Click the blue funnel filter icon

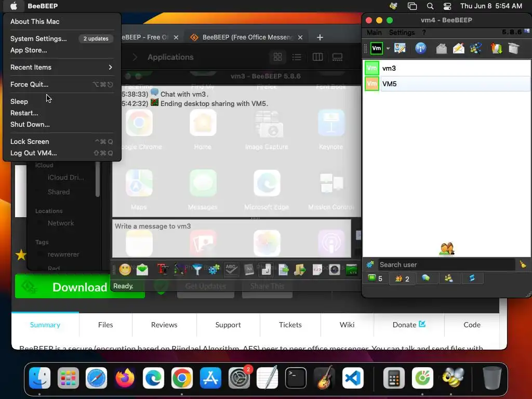[x=197, y=270]
